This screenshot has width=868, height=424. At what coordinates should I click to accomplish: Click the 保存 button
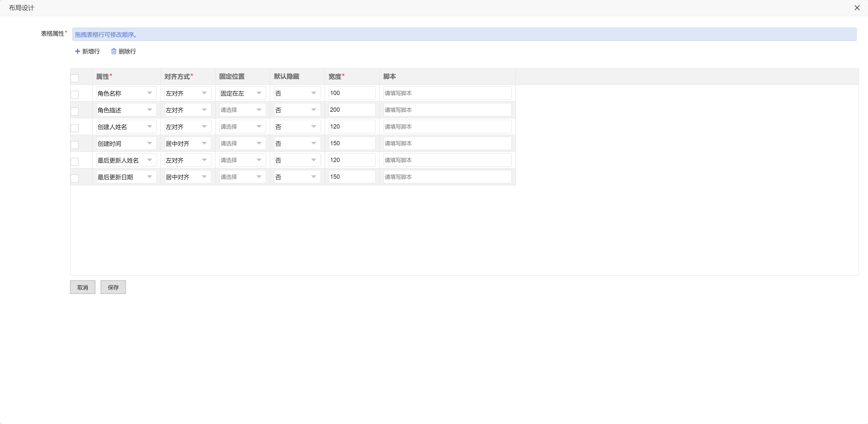[x=113, y=287]
